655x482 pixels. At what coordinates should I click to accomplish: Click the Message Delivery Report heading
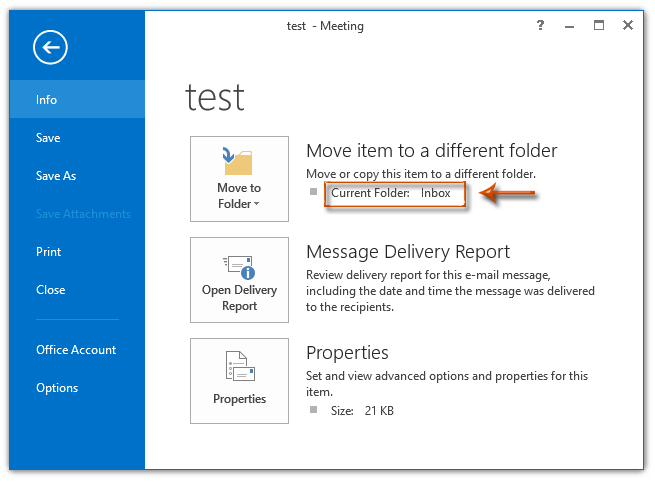[x=408, y=252]
